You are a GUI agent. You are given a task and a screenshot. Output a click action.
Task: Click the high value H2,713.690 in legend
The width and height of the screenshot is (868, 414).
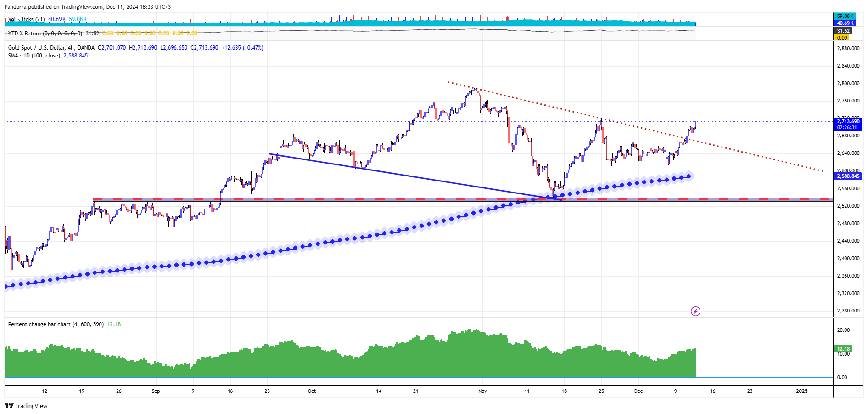coord(143,48)
